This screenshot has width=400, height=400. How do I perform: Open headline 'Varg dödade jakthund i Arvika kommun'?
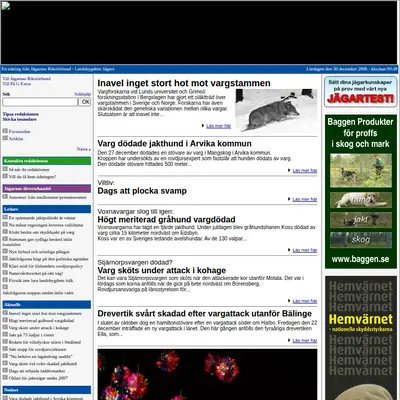174,144
